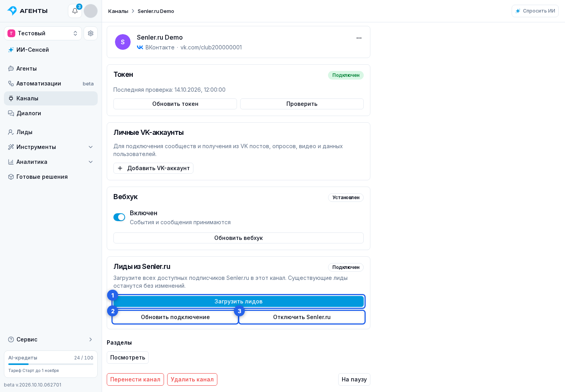This screenshot has width=565, height=392.
Task: Click Удалить канал button
Action: point(192,379)
